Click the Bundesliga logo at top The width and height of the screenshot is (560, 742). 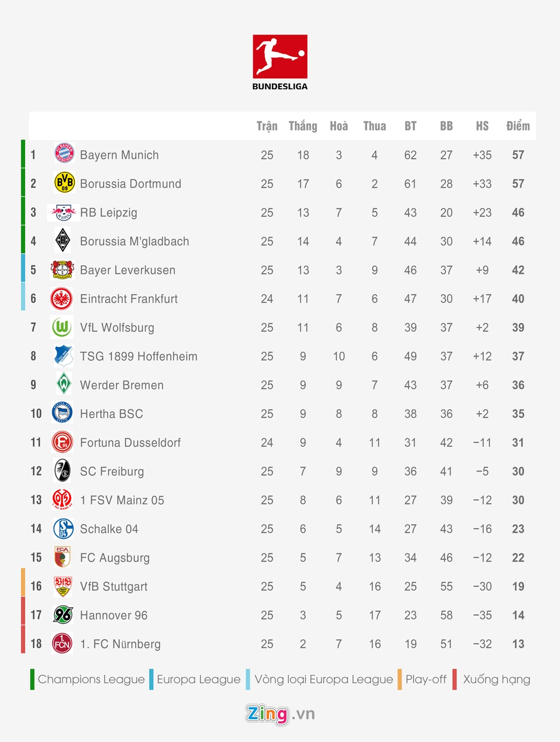(x=280, y=61)
